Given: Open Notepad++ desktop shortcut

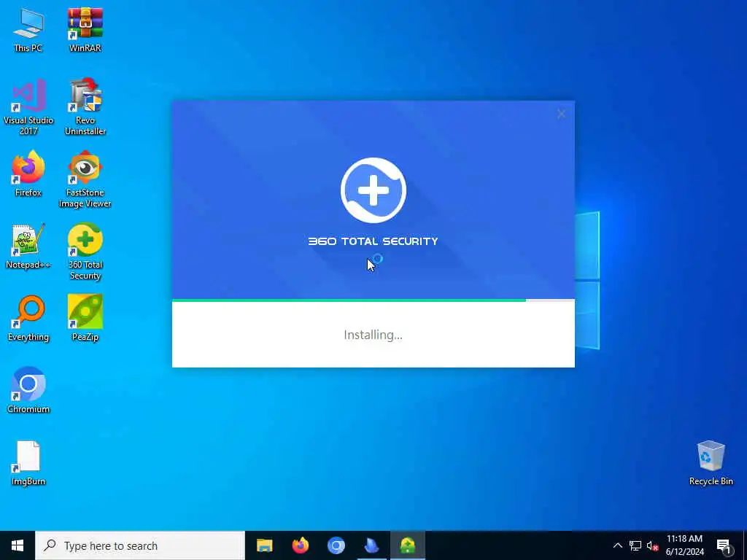Looking at the screenshot, I should click(x=28, y=246).
